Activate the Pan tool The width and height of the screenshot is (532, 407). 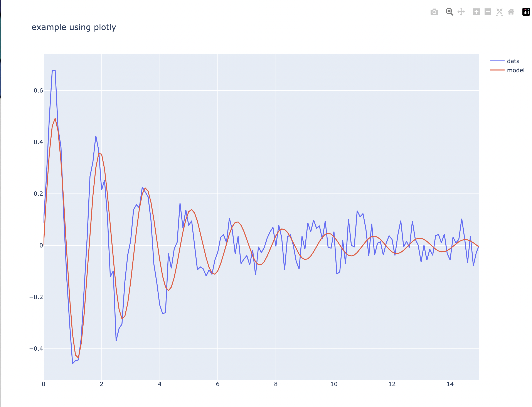[x=461, y=12]
